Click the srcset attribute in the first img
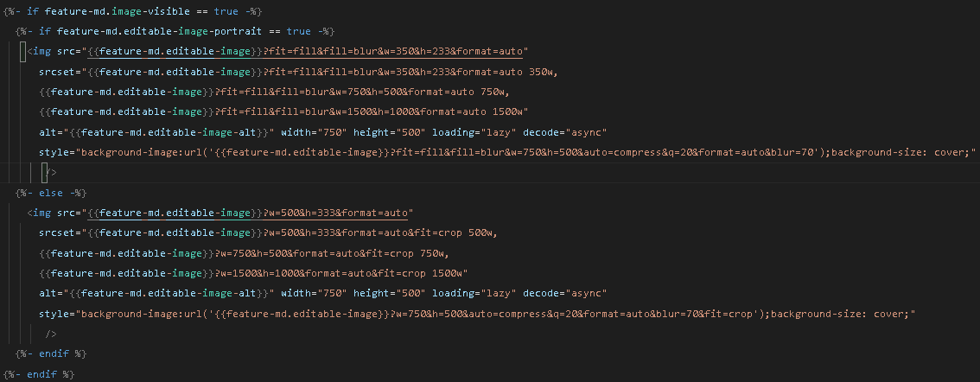The width and height of the screenshot is (980, 382). [x=57, y=72]
